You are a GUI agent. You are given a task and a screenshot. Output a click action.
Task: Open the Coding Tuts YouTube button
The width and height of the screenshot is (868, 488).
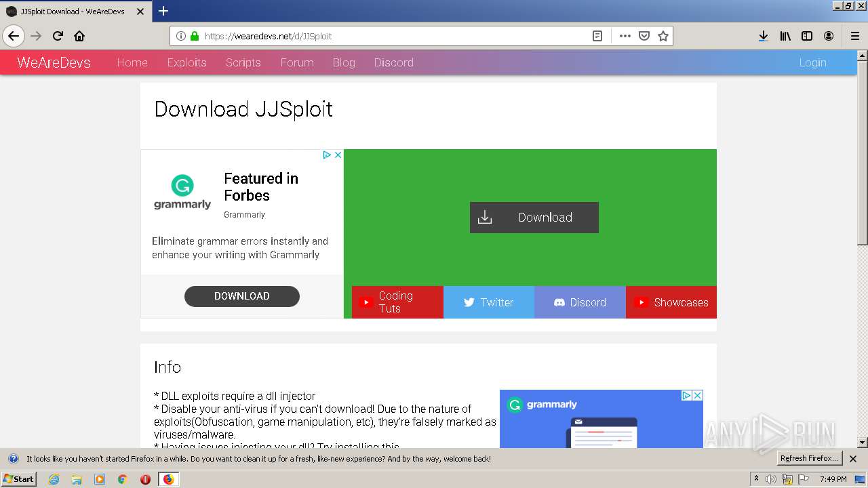pyautogui.click(x=397, y=302)
